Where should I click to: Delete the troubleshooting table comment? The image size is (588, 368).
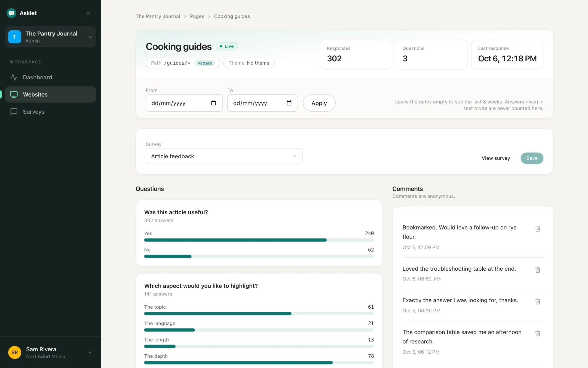(538, 270)
